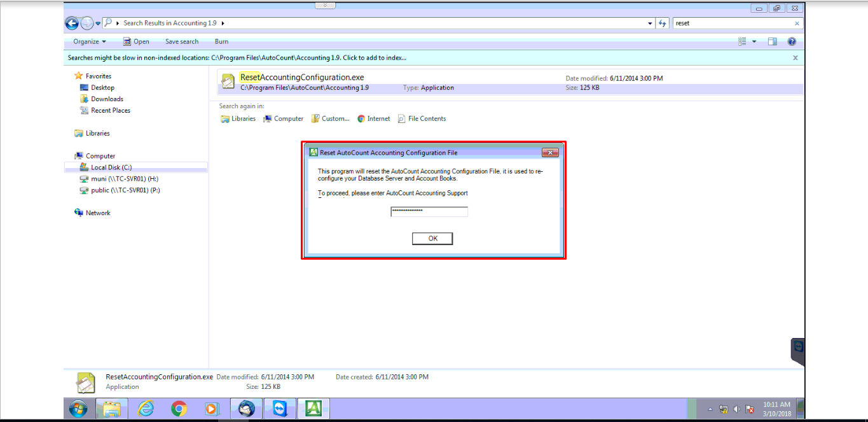Screen dimensions: 868x422
Task: Click the file icon in the details pane
Action: pos(85,383)
